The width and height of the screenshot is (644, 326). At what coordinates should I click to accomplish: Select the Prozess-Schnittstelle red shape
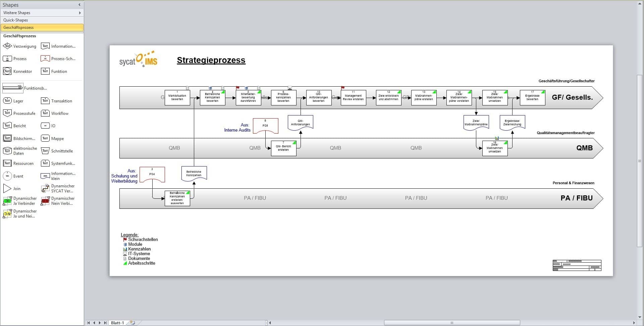[45, 59]
